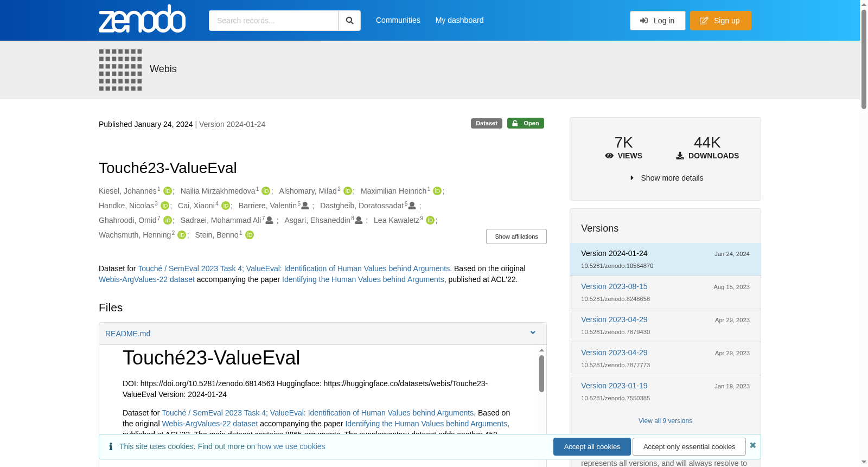This screenshot has width=868, height=467.
Task: Click the Touché23-ValueEval record title
Action: (x=168, y=168)
